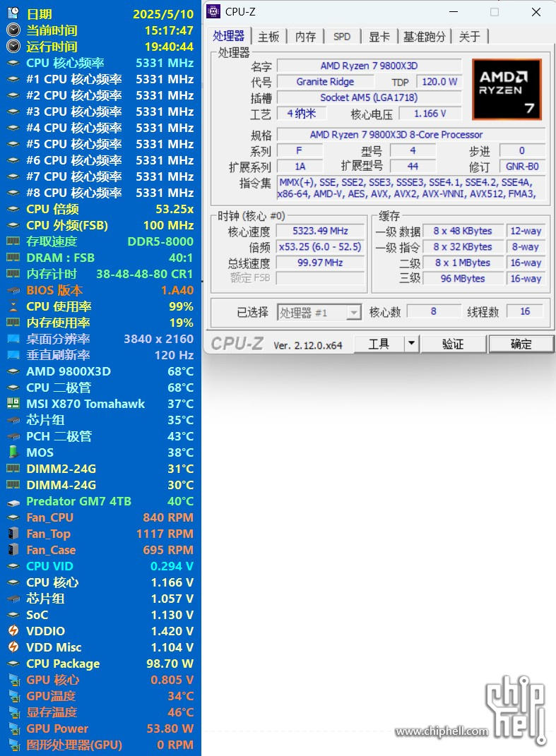Click the 验证 button

453,344
